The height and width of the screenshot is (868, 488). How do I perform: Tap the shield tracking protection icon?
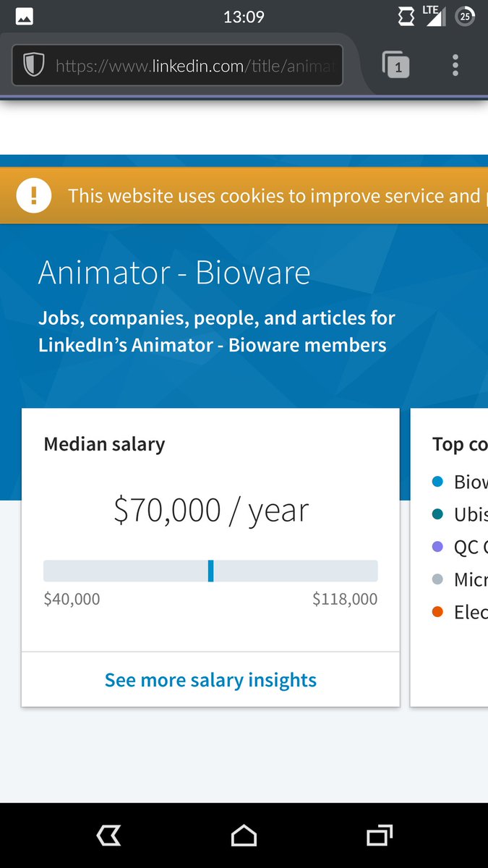[34, 66]
